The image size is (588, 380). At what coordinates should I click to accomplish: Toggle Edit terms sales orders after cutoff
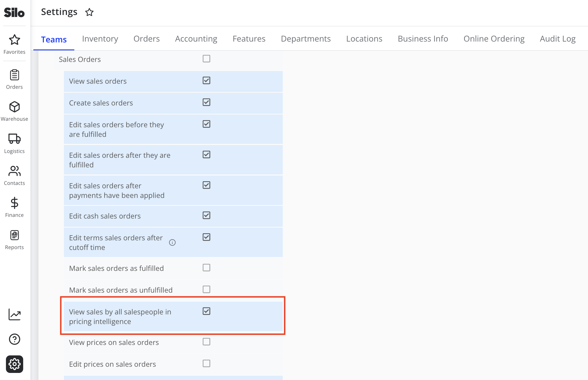pyautogui.click(x=206, y=237)
